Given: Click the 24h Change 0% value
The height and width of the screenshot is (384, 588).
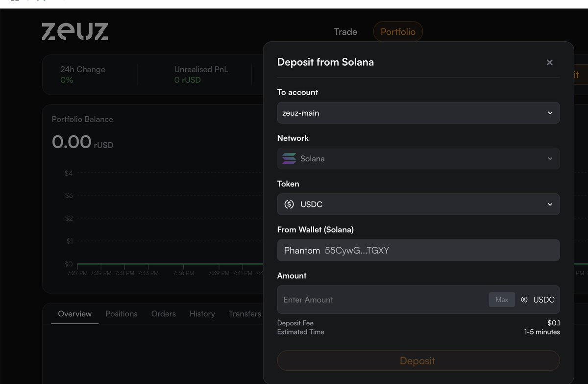Looking at the screenshot, I should pos(67,80).
